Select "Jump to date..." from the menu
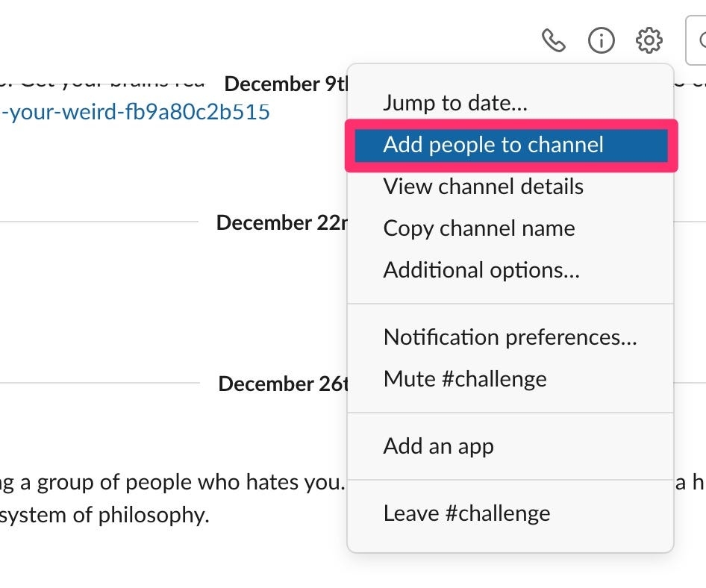 (454, 103)
